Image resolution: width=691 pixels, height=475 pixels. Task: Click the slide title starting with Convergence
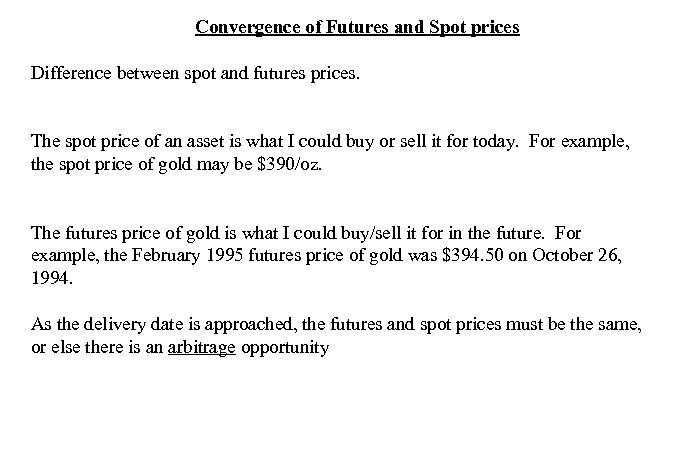[x=357, y=27]
